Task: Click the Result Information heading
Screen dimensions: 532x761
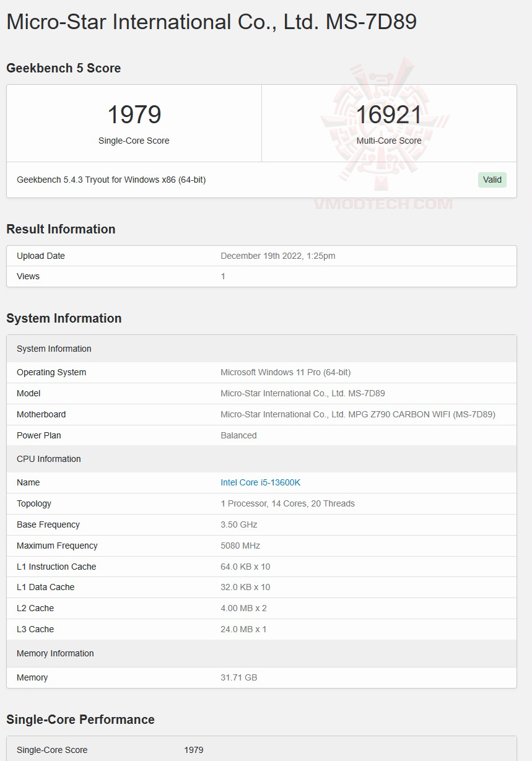Action: (x=61, y=229)
